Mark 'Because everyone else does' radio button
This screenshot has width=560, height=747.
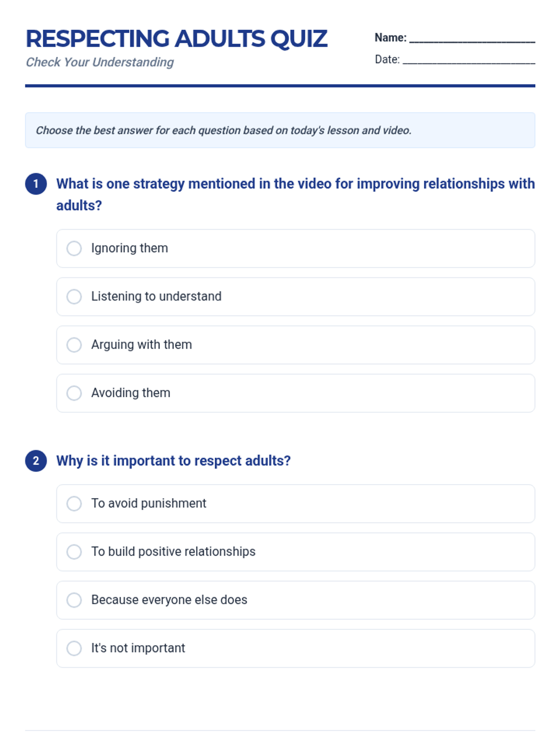click(74, 600)
